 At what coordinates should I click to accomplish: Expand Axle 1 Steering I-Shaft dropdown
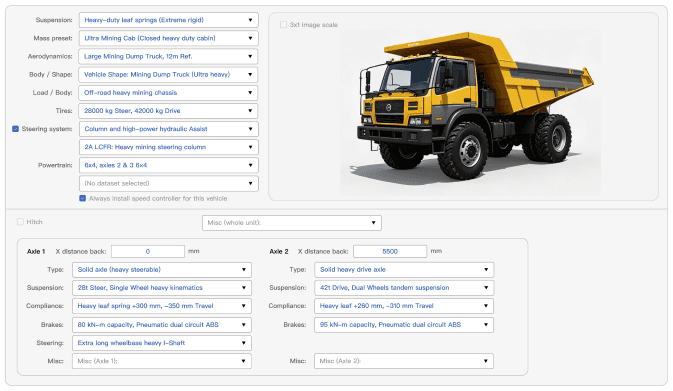(x=162, y=343)
